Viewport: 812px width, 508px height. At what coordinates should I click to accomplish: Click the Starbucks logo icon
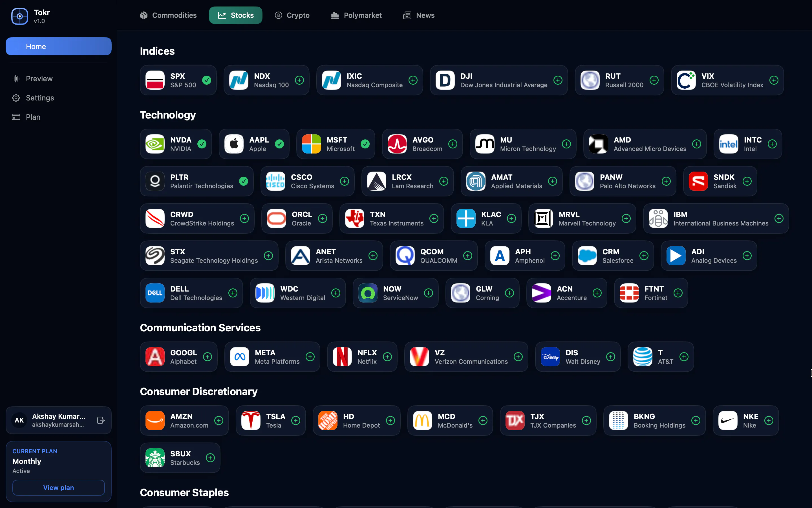155,458
